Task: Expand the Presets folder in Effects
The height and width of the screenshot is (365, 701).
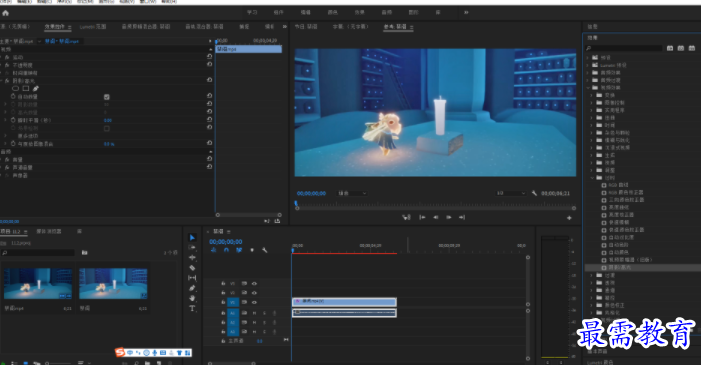Action: point(588,58)
